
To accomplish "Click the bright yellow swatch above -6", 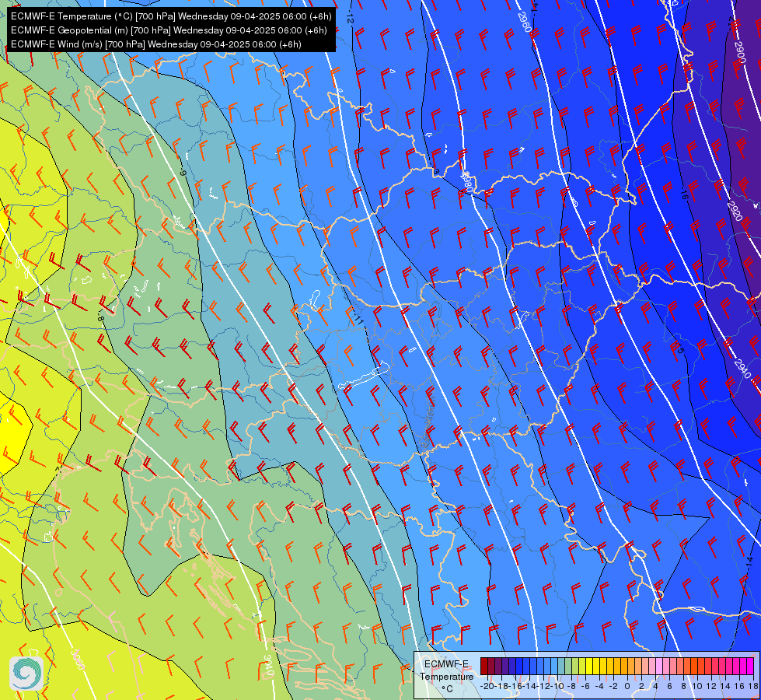I will [x=589, y=666].
